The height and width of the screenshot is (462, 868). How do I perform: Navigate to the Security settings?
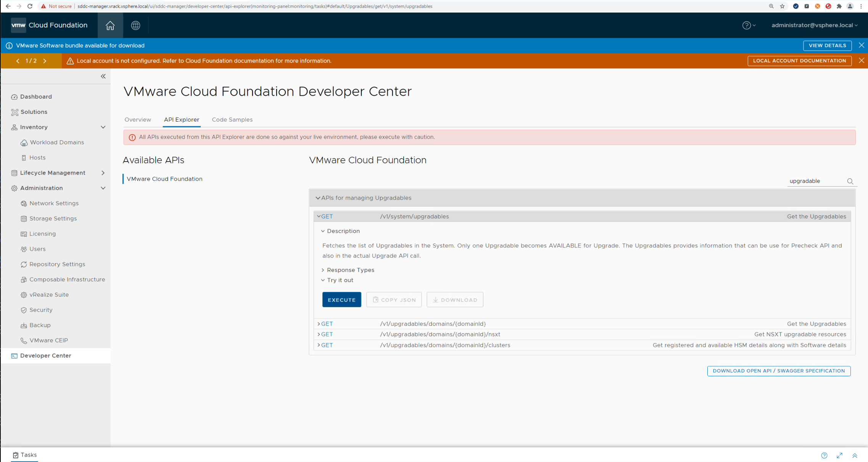[x=41, y=310]
